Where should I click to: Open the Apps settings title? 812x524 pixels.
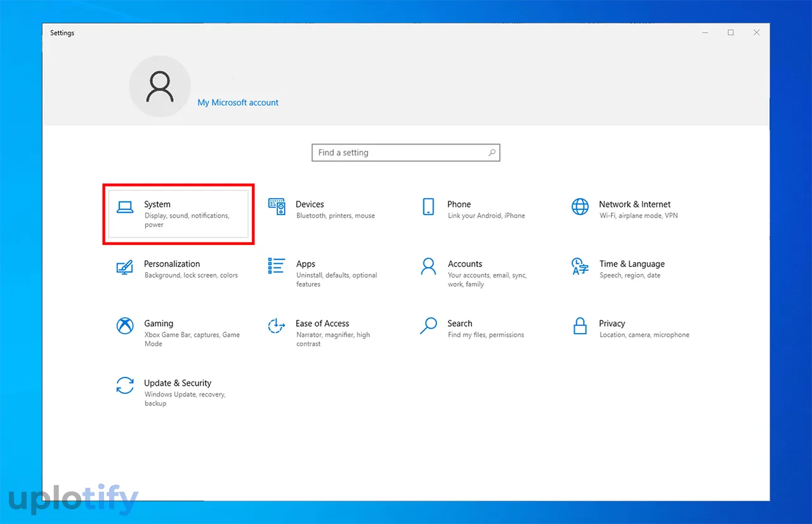click(306, 264)
